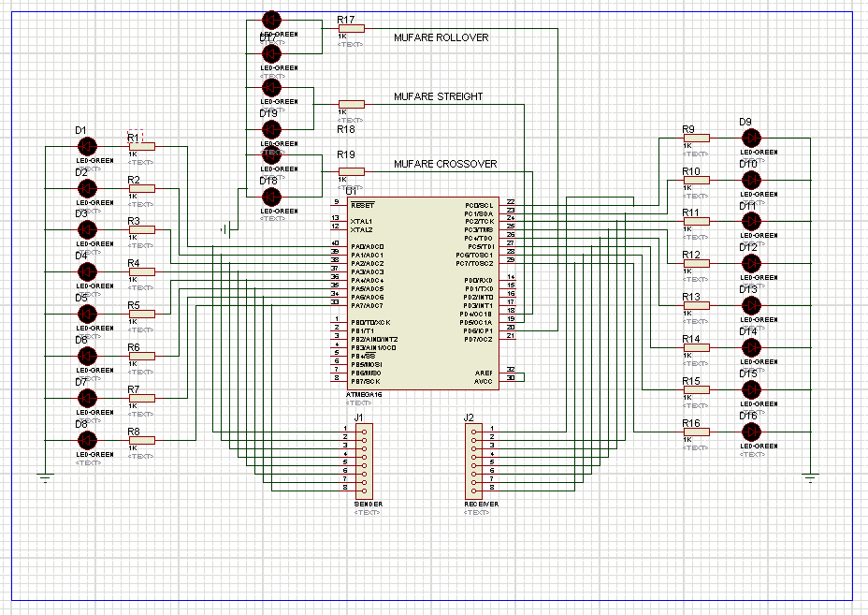868x615 pixels.
Task: Select the ground symbol below the right LED column
Action: pos(810,477)
